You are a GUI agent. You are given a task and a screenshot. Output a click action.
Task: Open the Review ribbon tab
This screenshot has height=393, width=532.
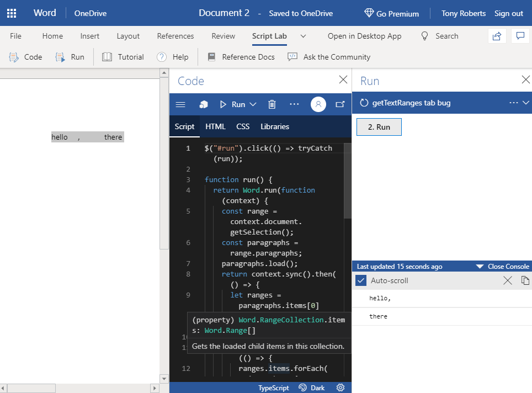223,35
